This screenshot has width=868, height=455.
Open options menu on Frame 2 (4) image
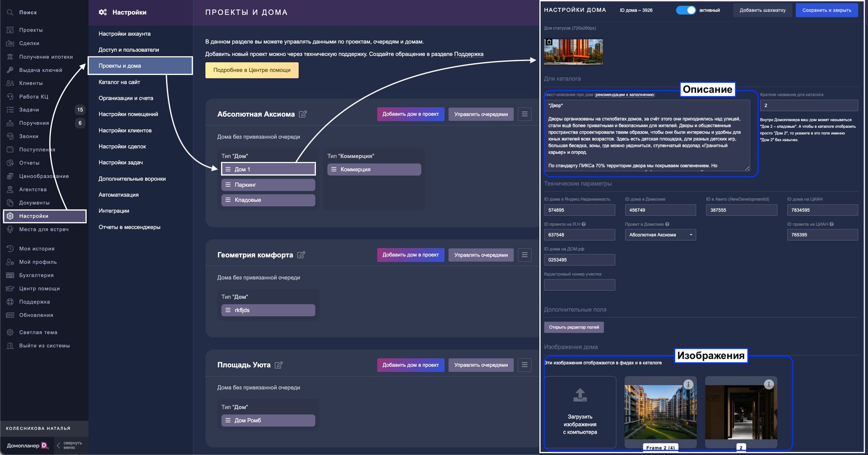click(689, 384)
